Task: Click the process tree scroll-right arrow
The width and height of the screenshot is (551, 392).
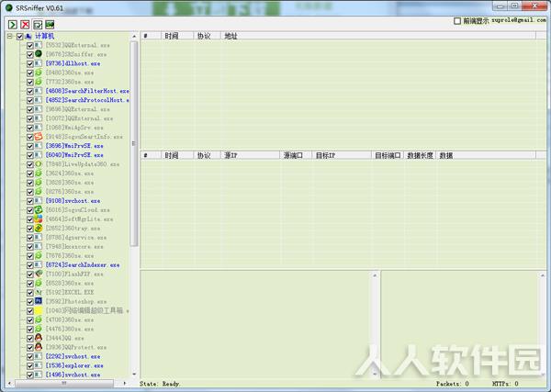Action: pos(125,383)
